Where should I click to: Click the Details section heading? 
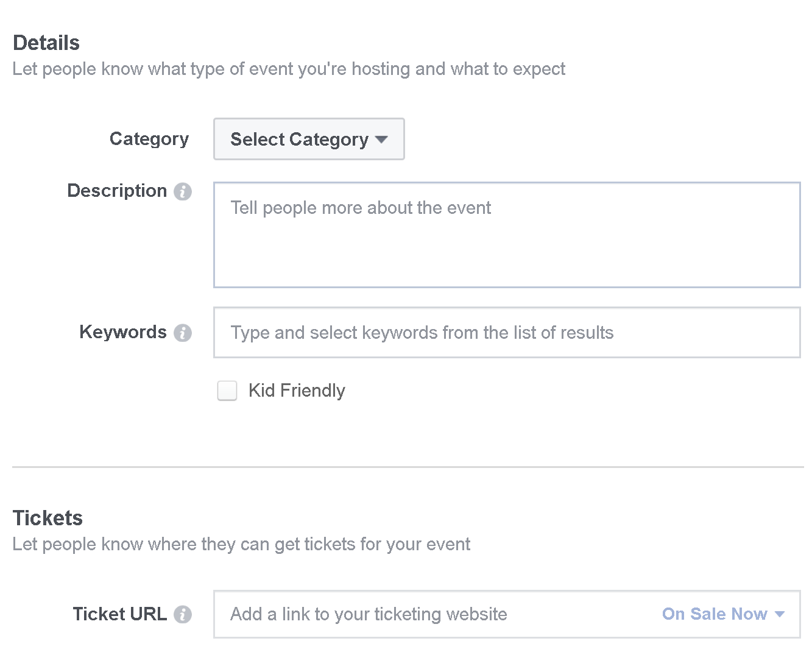tap(46, 43)
